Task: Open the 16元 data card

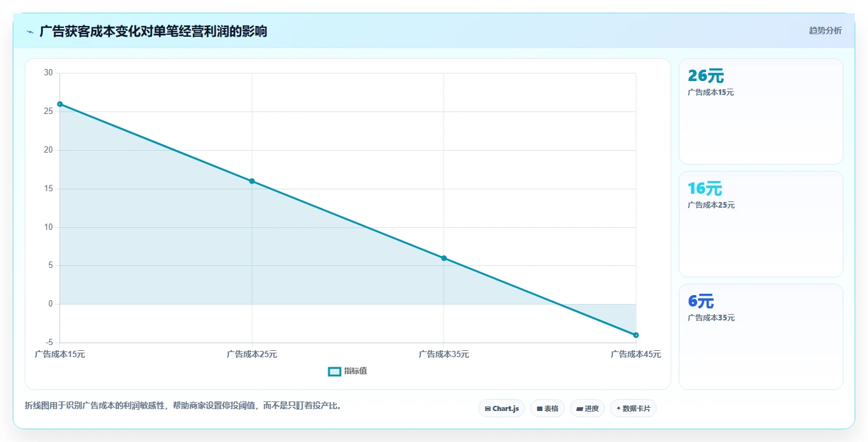Action: point(761,224)
